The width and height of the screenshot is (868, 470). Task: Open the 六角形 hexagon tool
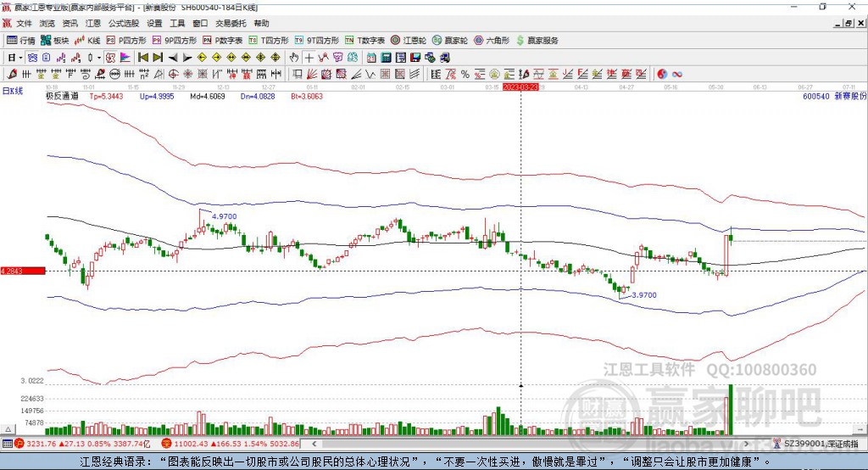click(492, 41)
